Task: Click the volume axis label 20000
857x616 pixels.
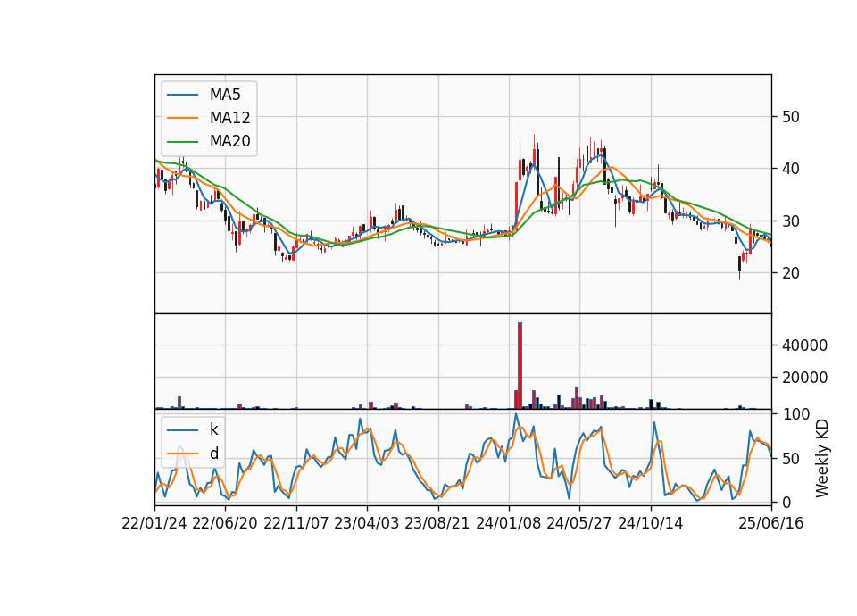Action: 805,378
